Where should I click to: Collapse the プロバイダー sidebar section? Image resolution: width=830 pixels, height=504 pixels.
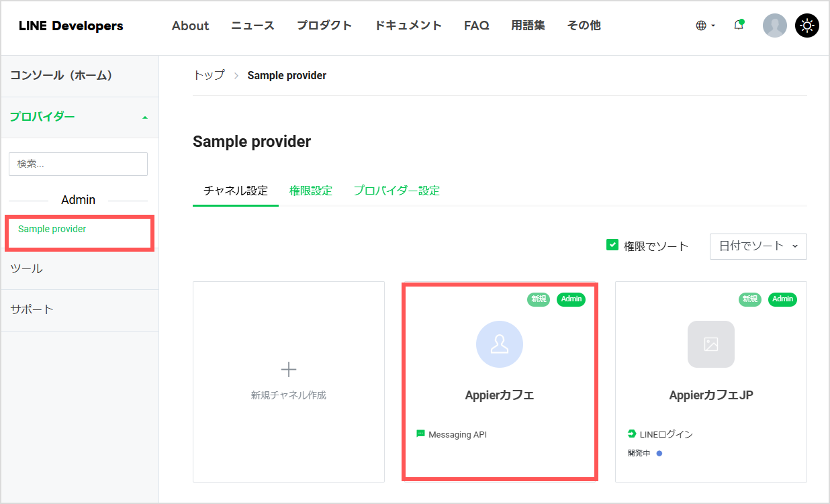coord(79,117)
